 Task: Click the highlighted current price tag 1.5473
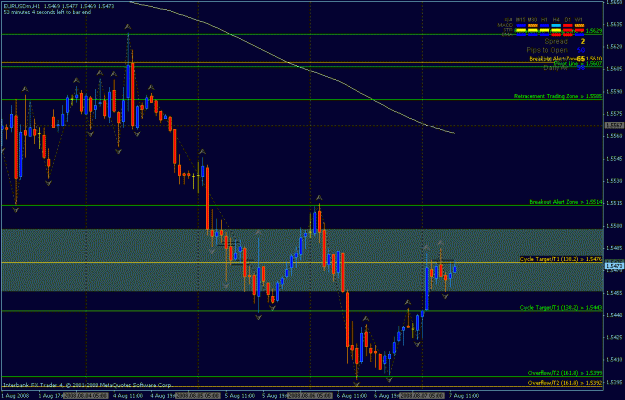tap(614, 265)
